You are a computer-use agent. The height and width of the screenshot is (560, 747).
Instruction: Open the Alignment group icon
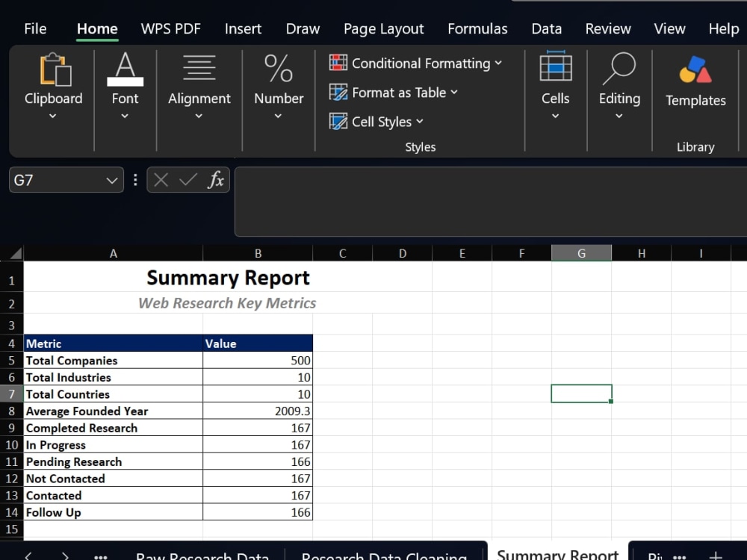pyautogui.click(x=199, y=68)
